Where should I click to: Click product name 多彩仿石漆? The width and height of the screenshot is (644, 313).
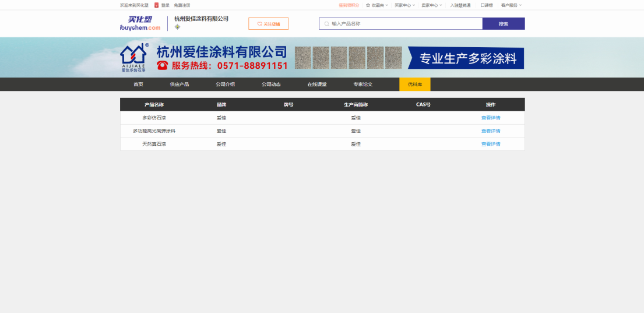(154, 118)
